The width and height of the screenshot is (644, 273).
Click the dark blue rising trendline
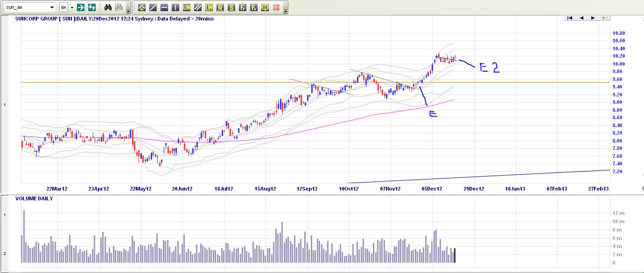click(478, 177)
